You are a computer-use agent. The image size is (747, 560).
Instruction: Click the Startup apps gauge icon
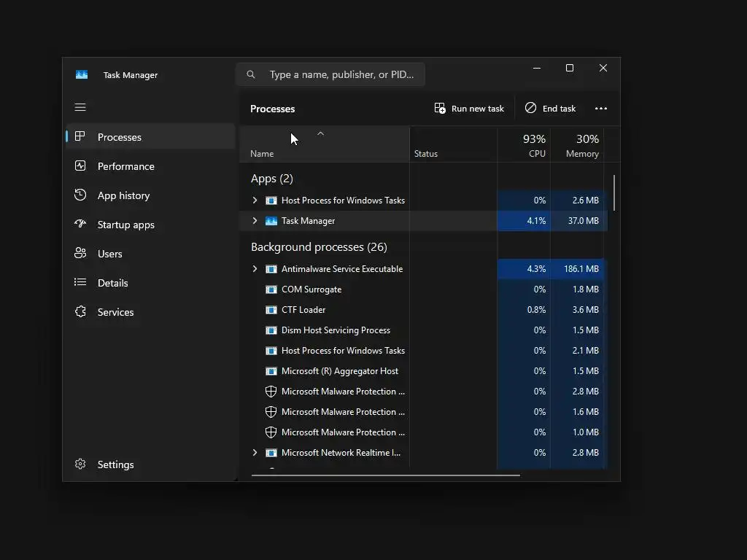point(80,224)
